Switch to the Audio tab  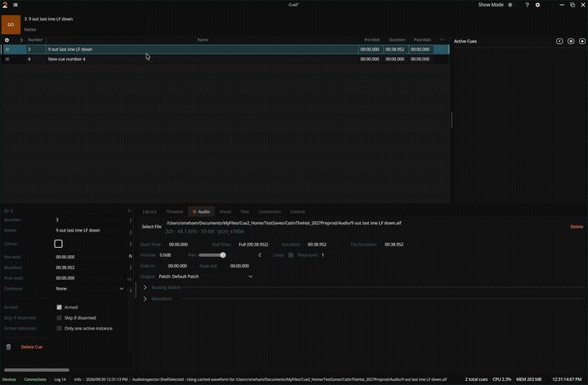tap(202, 211)
